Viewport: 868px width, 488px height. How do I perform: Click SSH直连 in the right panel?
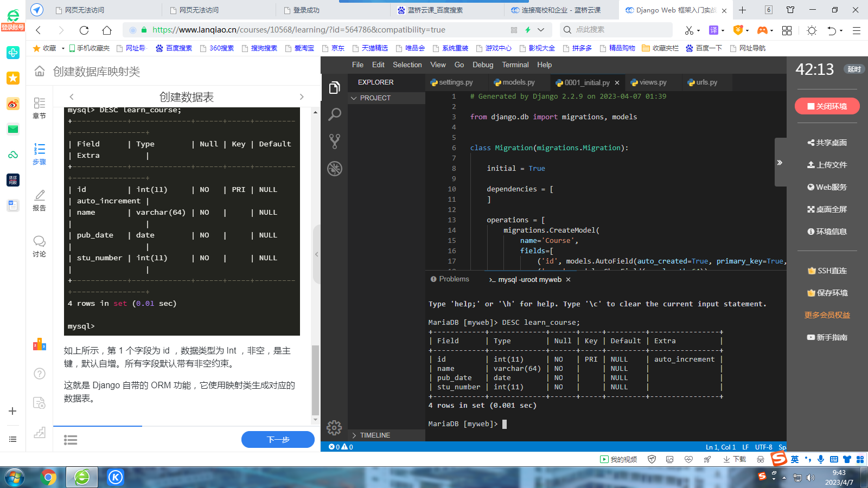tap(827, 271)
